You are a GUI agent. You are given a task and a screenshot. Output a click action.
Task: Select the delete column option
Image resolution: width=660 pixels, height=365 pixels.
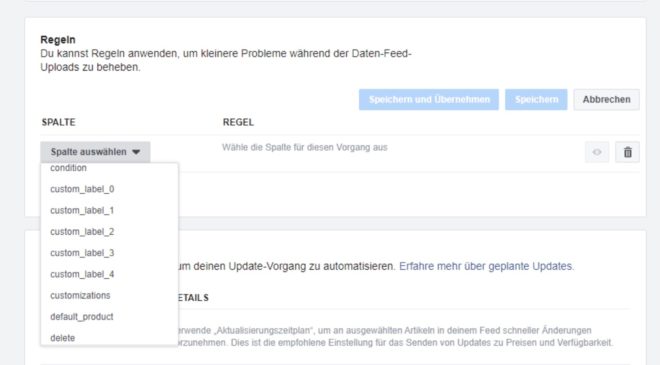point(62,338)
